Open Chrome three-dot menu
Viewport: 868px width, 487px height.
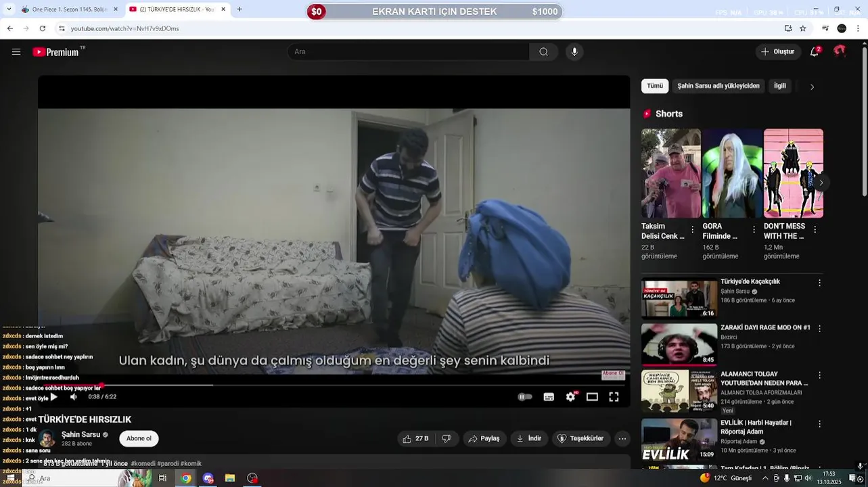[859, 28]
